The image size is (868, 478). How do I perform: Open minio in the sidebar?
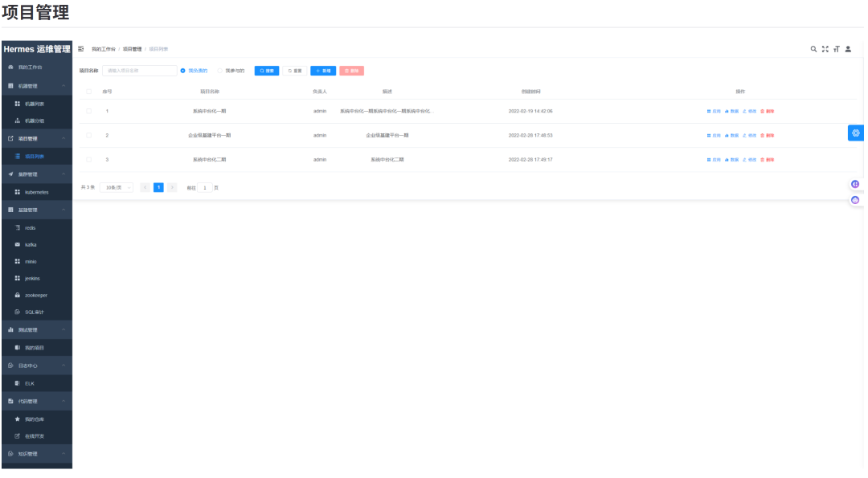pyautogui.click(x=36, y=262)
